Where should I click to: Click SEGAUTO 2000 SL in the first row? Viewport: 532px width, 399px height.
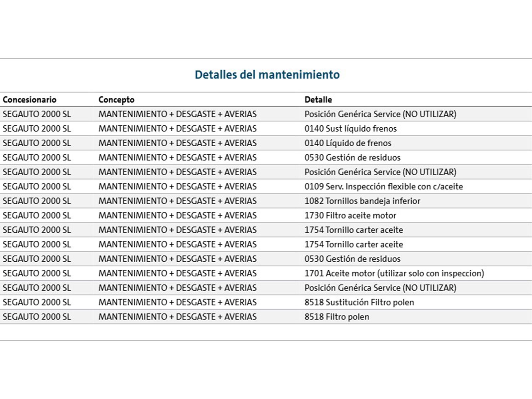37,114
